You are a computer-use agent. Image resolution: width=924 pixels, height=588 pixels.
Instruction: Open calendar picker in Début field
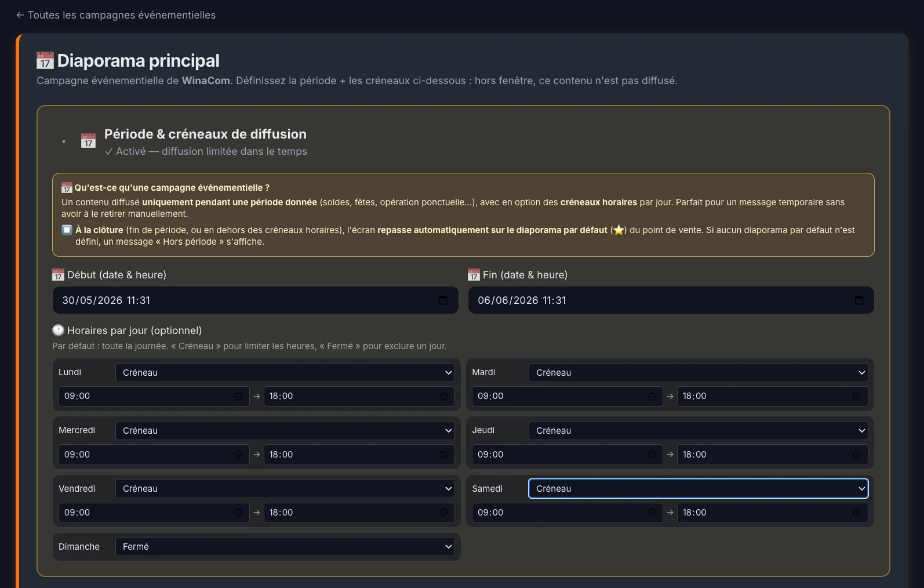coord(443,300)
